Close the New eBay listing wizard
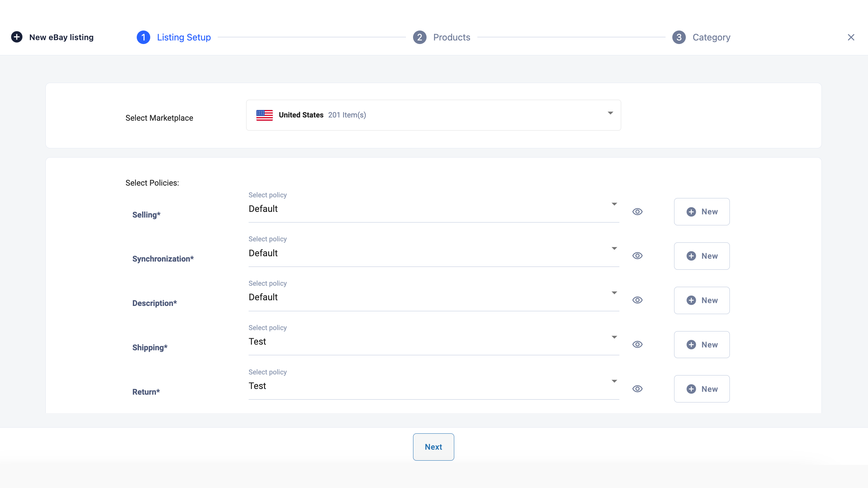Screen dimensions: 868x488 tap(851, 37)
